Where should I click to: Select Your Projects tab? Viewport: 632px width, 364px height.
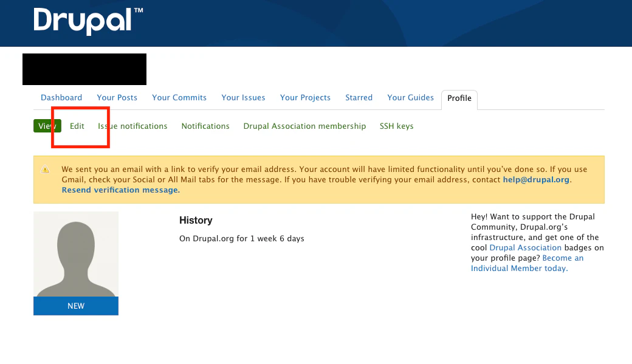[x=305, y=98]
